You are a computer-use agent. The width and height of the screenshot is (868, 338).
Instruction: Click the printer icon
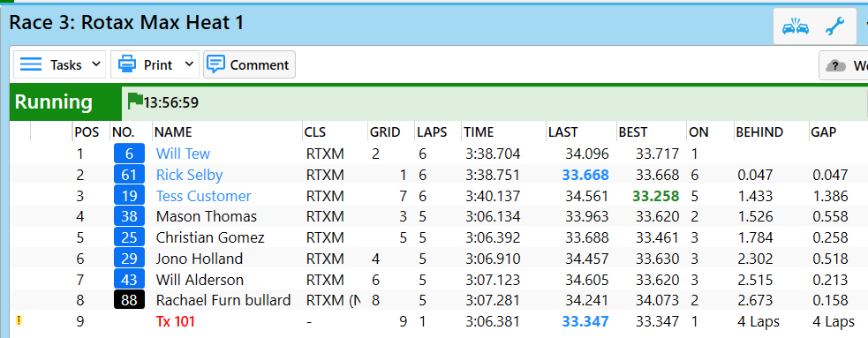click(x=127, y=64)
